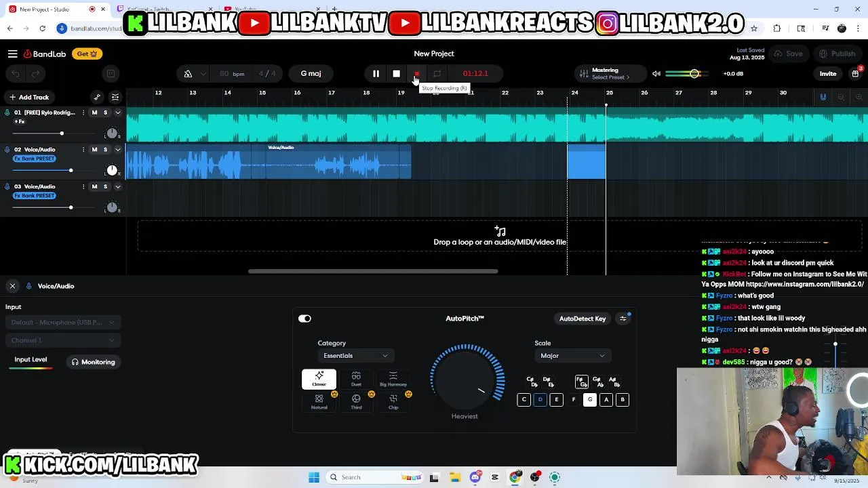Image resolution: width=868 pixels, height=488 pixels.
Task: Solo track 01 Rylo Rodriguez
Action: click(x=105, y=113)
